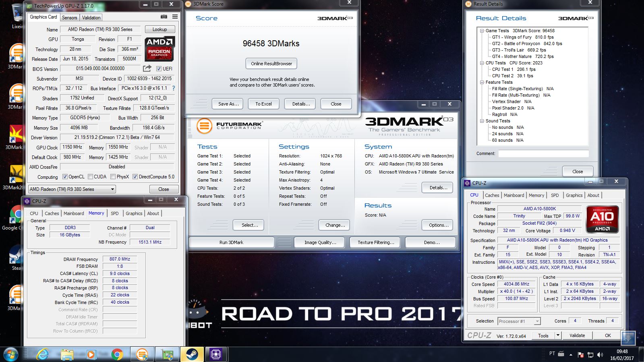Open Chrome from the taskbar
Viewport: 644px width, 362px height.
pos(117,355)
